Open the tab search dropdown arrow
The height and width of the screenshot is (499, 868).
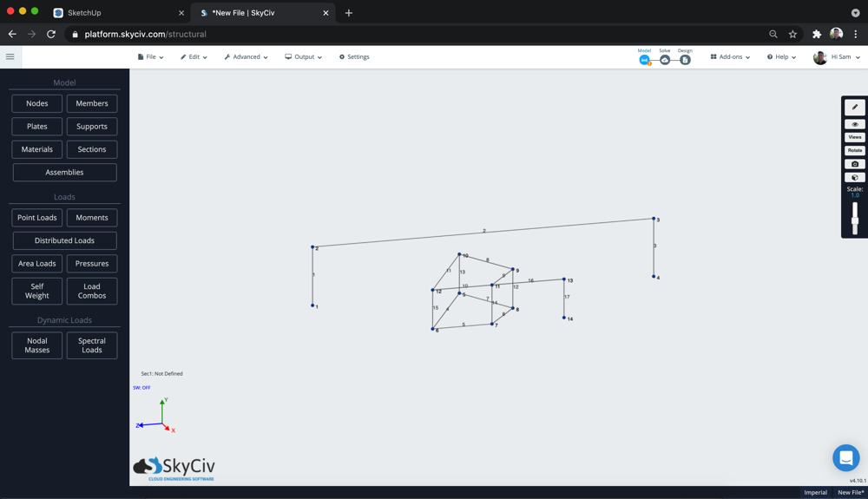855,13
